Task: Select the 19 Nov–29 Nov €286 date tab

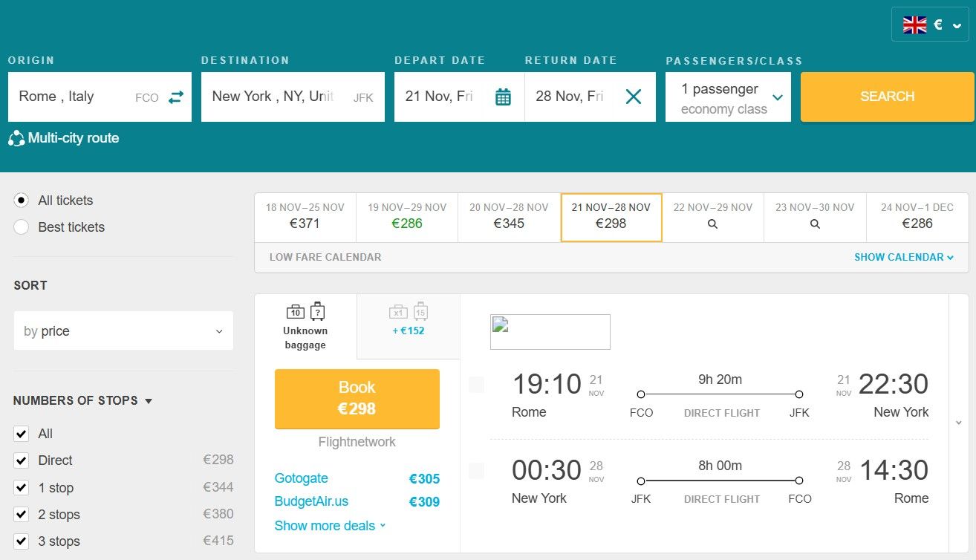Action: coord(407,216)
